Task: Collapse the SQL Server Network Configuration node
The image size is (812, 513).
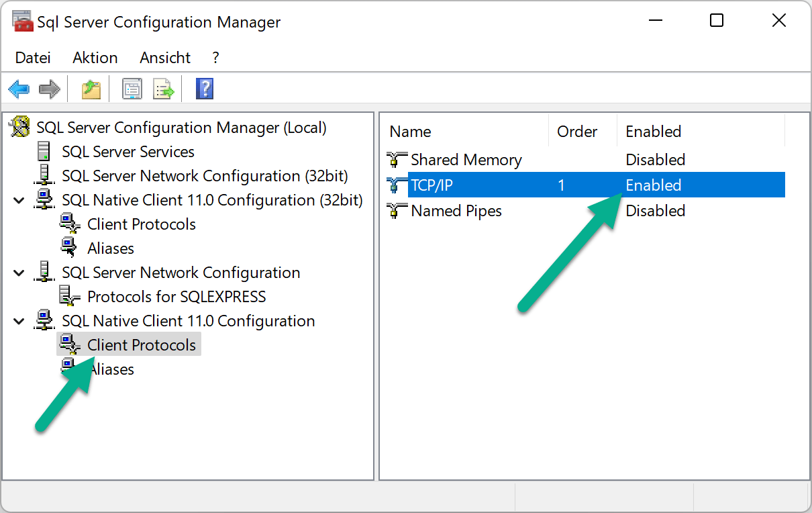Action: (x=19, y=273)
